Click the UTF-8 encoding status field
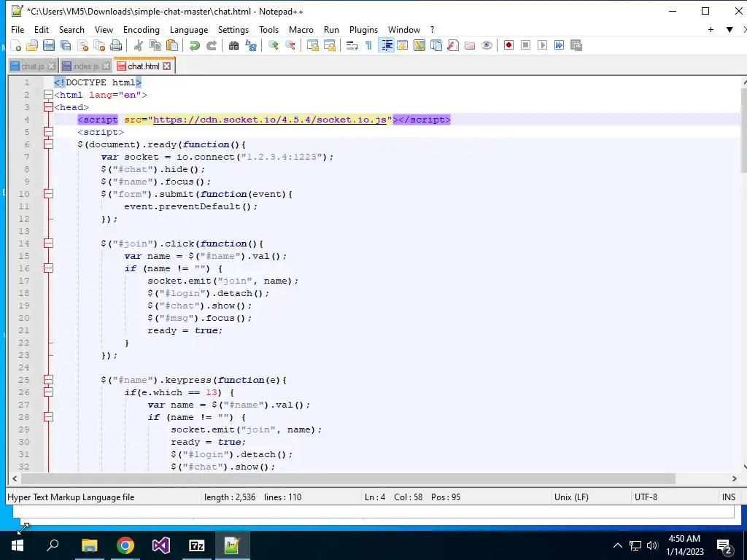 pos(646,497)
